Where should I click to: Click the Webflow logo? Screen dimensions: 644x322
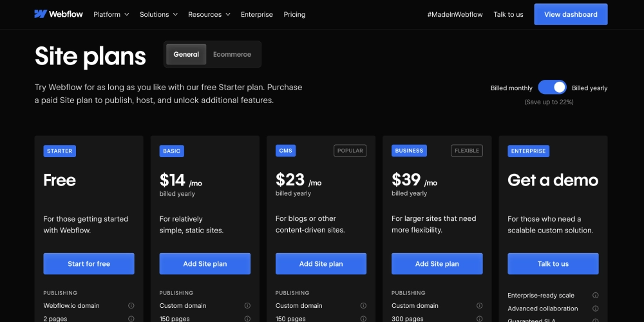click(x=59, y=14)
